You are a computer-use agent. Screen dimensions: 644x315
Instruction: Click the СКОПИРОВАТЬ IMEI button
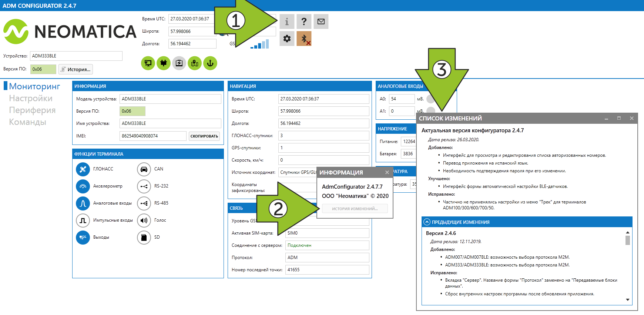[204, 136]
